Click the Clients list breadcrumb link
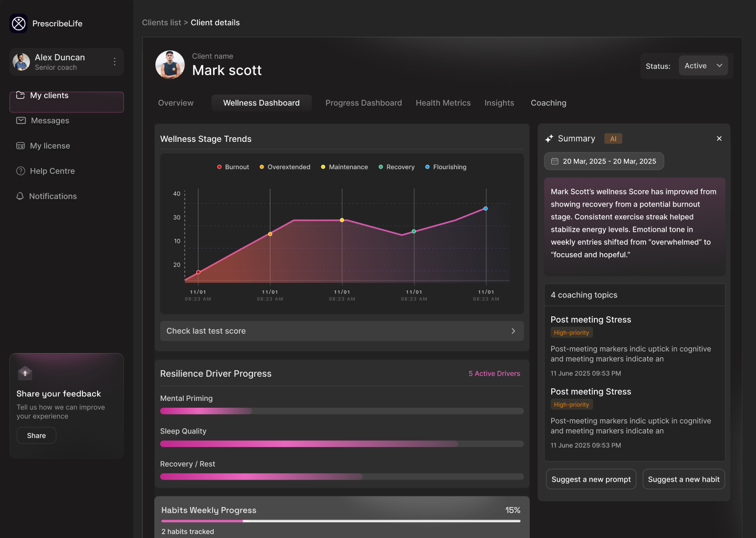 pos(161,22)
